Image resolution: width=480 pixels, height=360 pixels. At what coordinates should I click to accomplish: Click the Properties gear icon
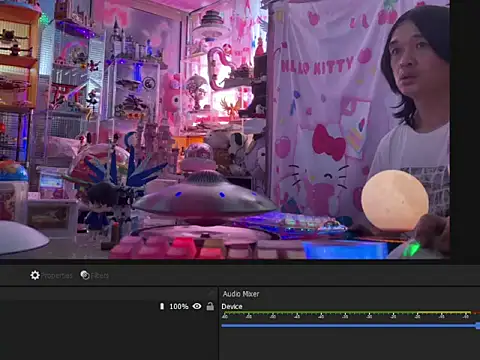point(35,275)
